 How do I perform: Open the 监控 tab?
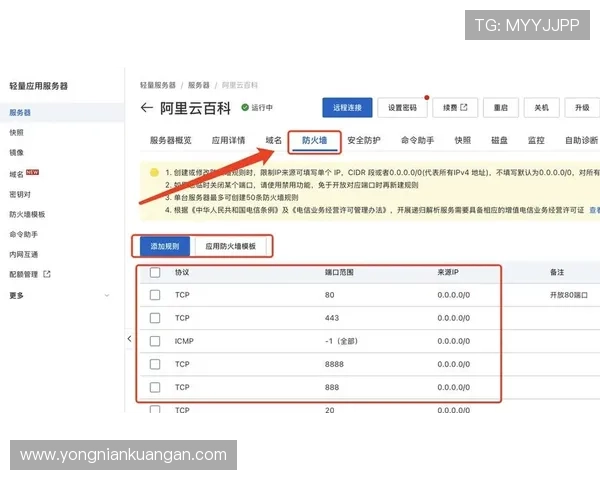pos(536,140)
